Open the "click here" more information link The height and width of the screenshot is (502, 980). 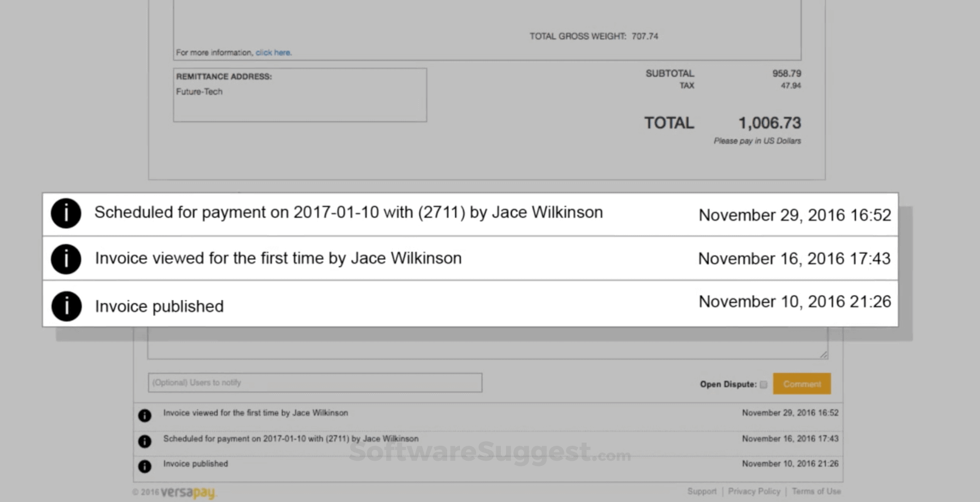click(273, 53)
